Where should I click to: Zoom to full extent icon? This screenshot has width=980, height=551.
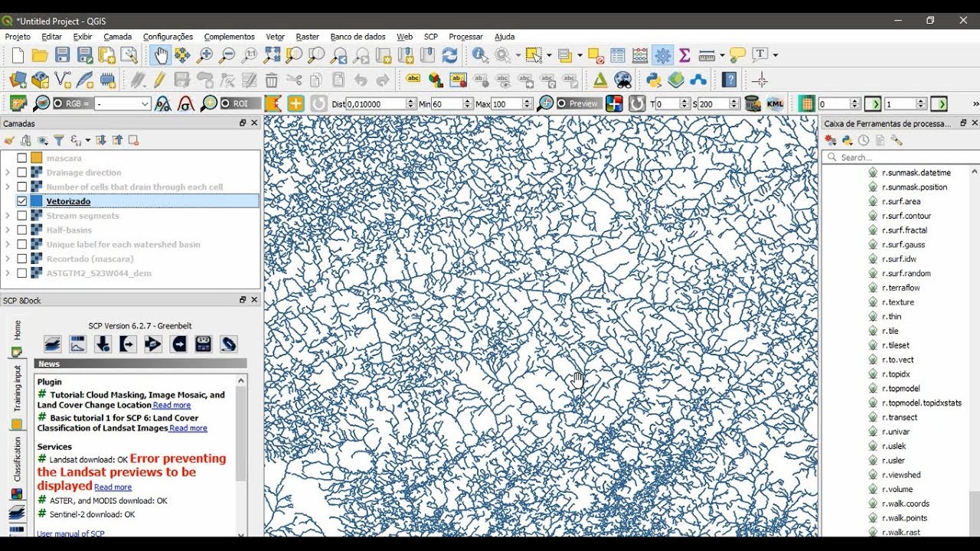tap(272, 55)
